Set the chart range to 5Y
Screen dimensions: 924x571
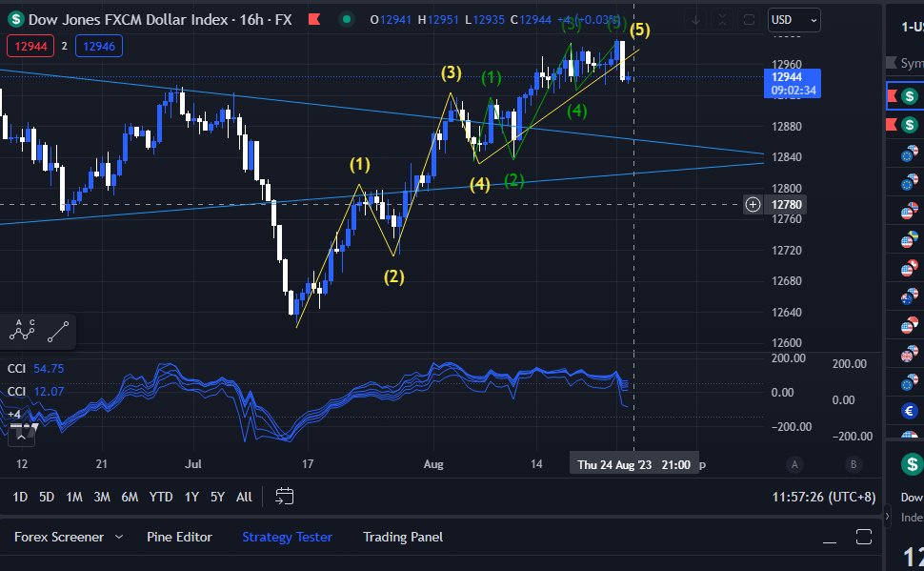click(x=217, y=497)
